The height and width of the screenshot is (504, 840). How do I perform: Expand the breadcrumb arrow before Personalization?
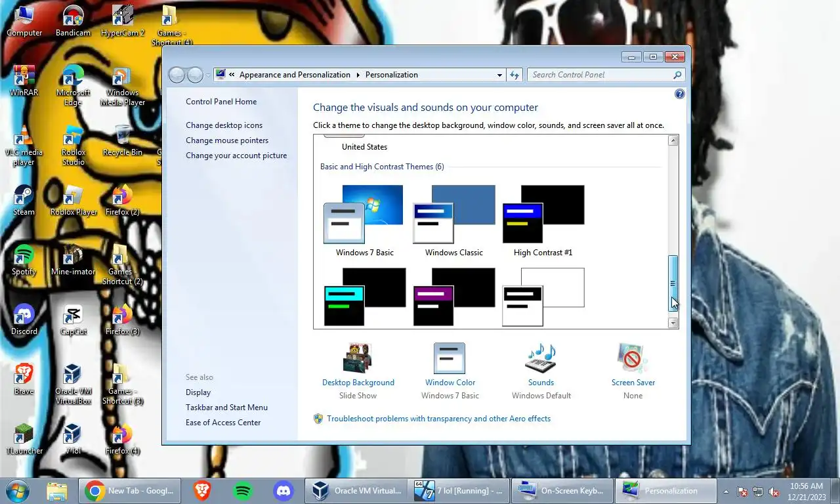click(x=358, y=75)
